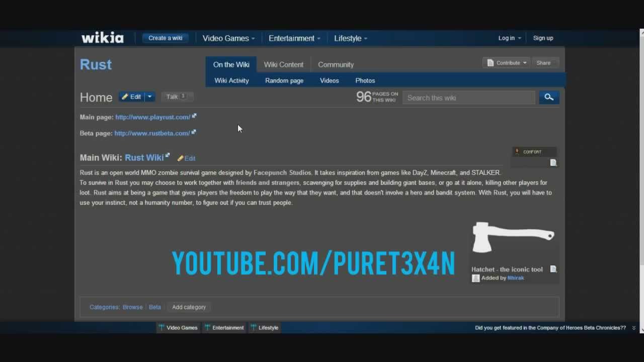644x362 pixels.
Task: Expand the Video Games menu
Action: tap(228, 38)
